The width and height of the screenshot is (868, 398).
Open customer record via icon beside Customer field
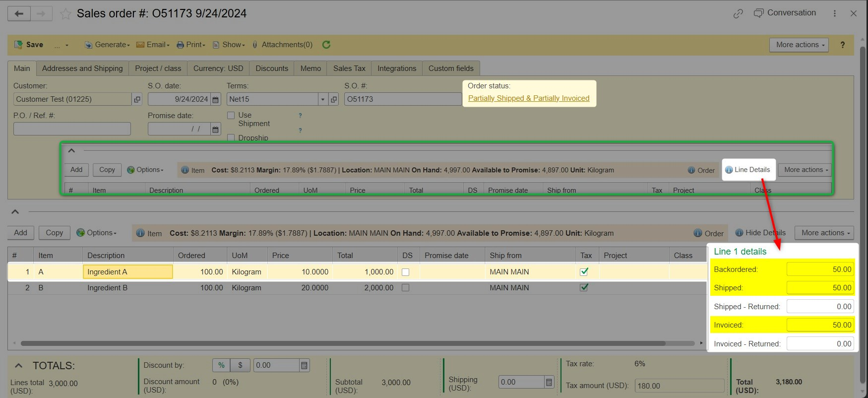(137, 99)
